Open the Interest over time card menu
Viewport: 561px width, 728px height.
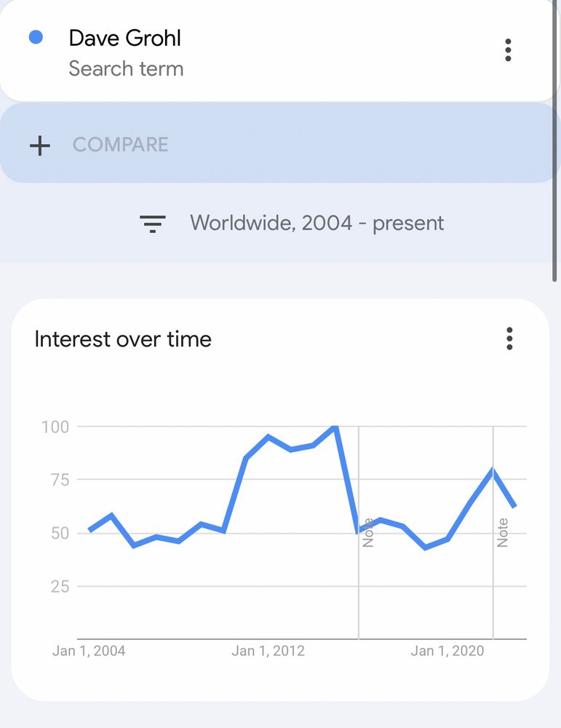(509, 339)
